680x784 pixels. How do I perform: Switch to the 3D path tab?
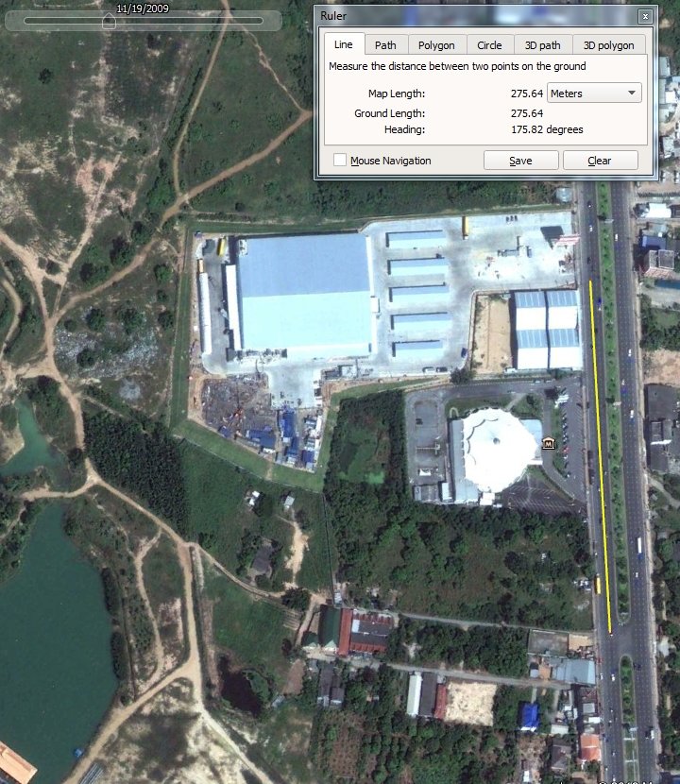[x=543, y=44]
